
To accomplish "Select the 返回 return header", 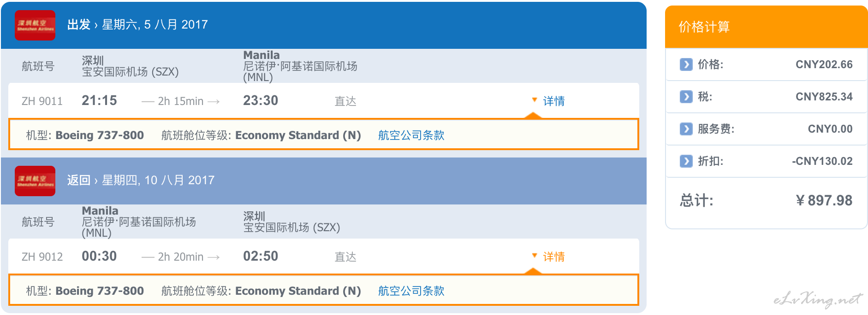I will [324, 181].
